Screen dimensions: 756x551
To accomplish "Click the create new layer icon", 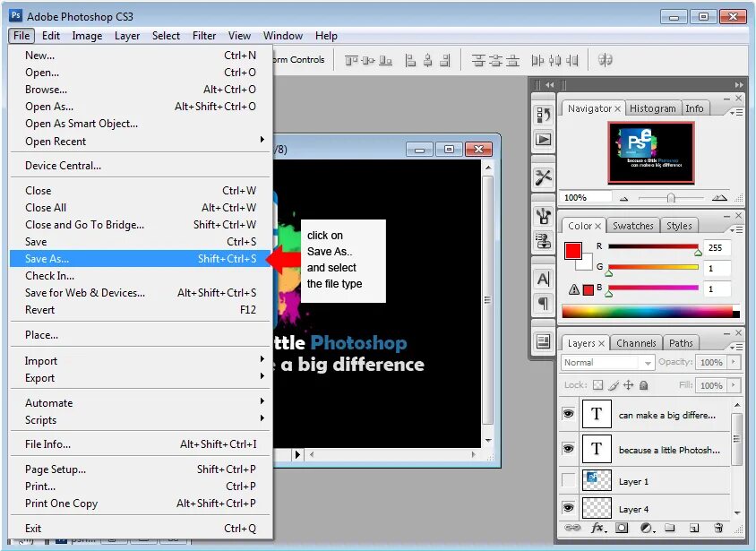I will tap(694, 528).
